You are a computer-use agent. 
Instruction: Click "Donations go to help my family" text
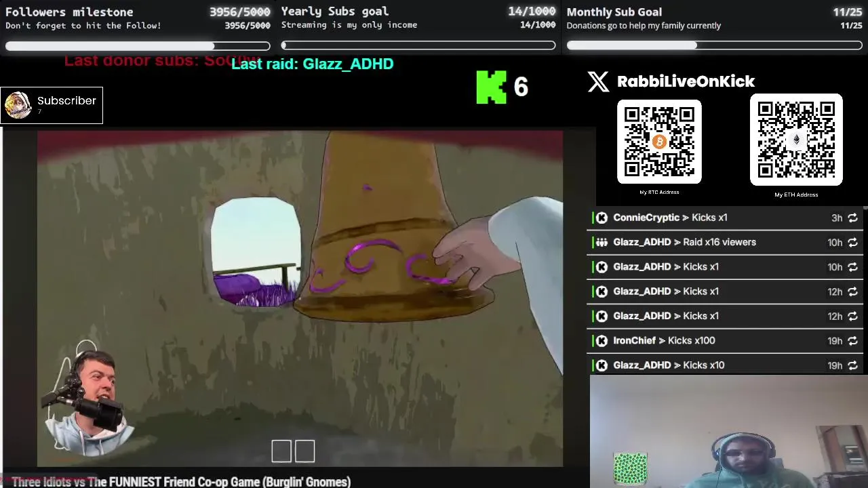[x=644, y=26]
